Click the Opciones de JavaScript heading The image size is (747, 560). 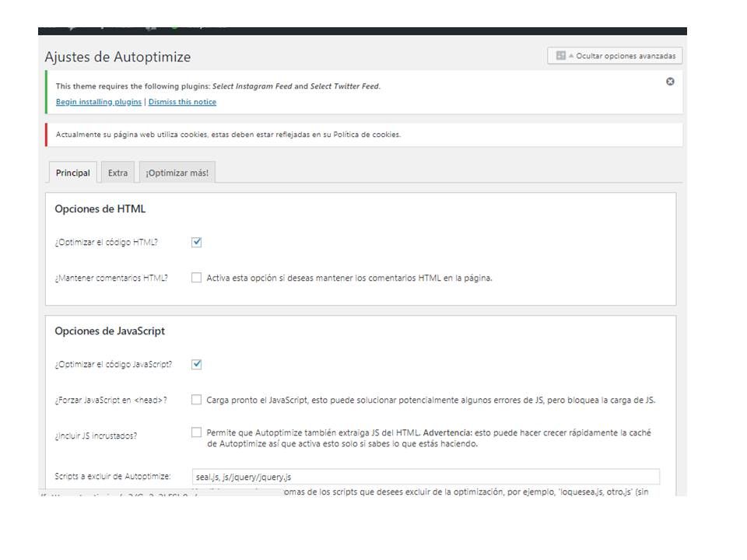tap(110, 331)
